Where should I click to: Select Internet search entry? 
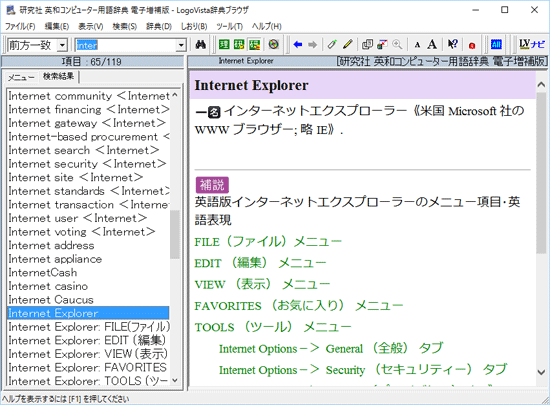coord(88,150)
